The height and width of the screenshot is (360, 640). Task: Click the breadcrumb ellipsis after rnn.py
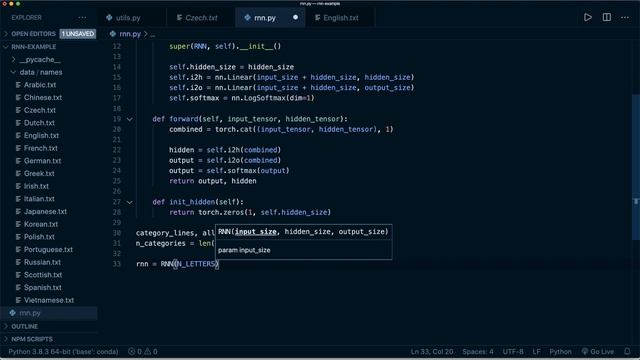[153, 34]
